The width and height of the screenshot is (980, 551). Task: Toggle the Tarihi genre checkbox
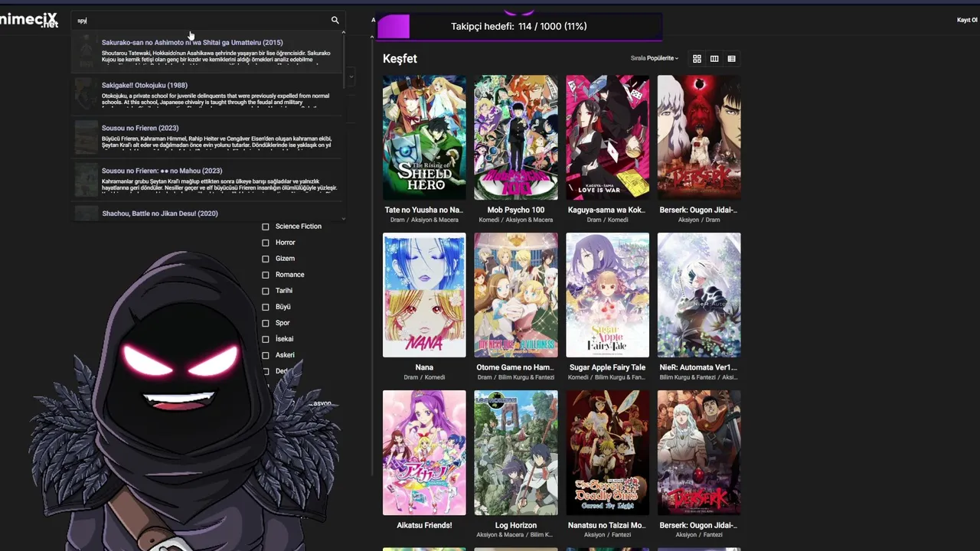[266, 291]
